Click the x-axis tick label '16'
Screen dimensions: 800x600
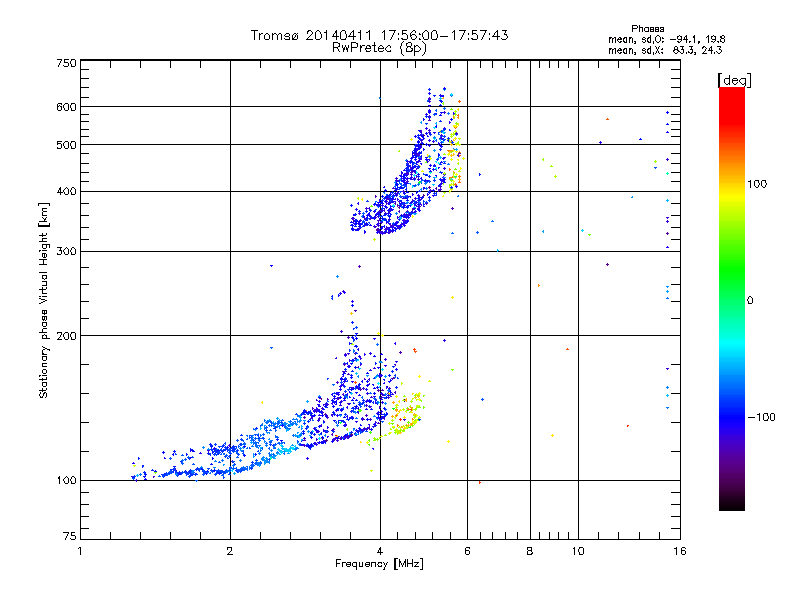[x=680, y=551]
